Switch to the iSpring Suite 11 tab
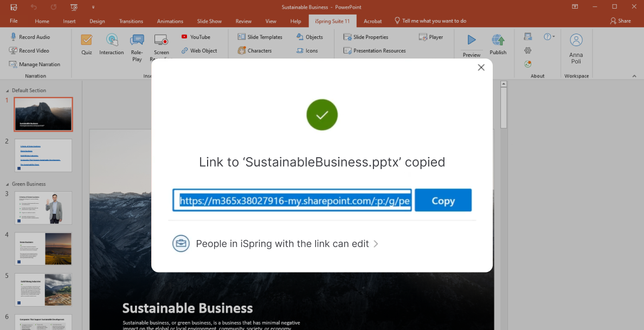 tap(332, 21)
